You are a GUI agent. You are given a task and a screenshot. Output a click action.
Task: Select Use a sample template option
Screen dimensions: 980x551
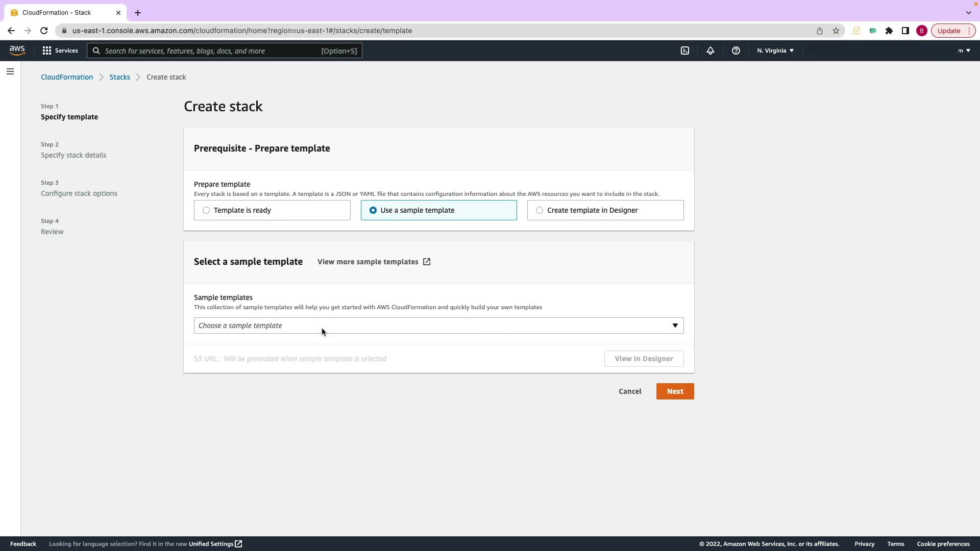(373, 210)
